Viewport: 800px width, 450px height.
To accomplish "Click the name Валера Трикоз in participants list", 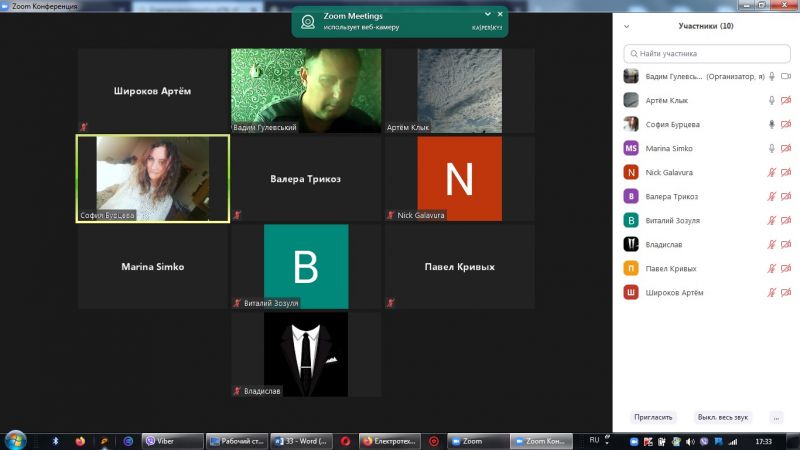I will coord(671,196).
